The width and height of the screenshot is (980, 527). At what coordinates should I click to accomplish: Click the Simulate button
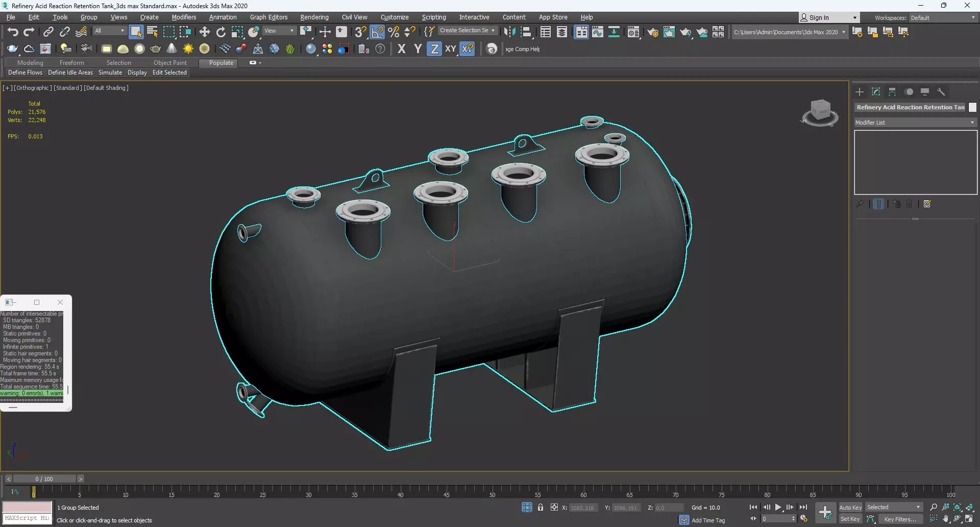[110, 73]
